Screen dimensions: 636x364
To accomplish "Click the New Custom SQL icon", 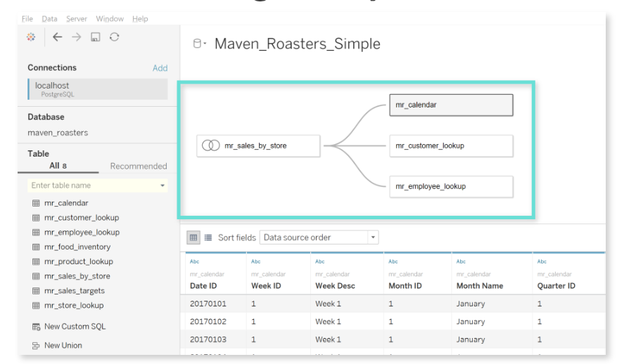I will pos(36,327).
